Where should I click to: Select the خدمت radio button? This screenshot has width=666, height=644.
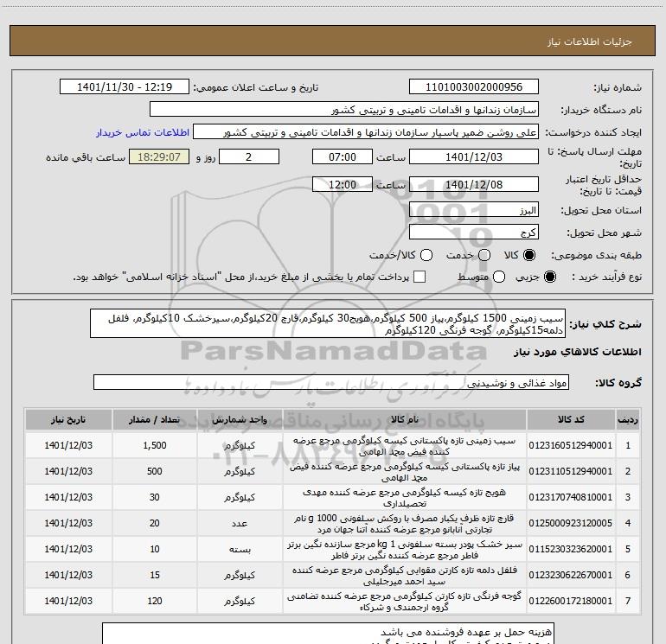(x=484, y=255)
